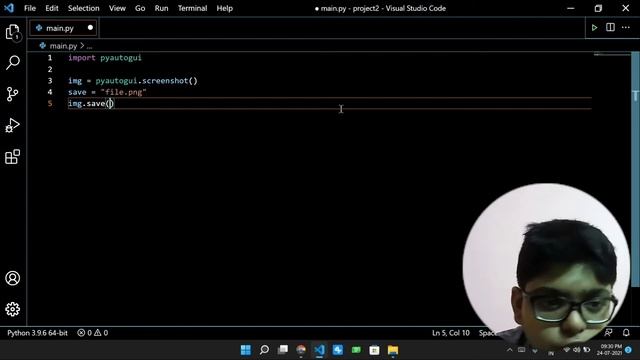Image resolution: width=640 pixels, height=360 pixels.
Task: Click the errors and warnings indicator
Action: point(93,333)
